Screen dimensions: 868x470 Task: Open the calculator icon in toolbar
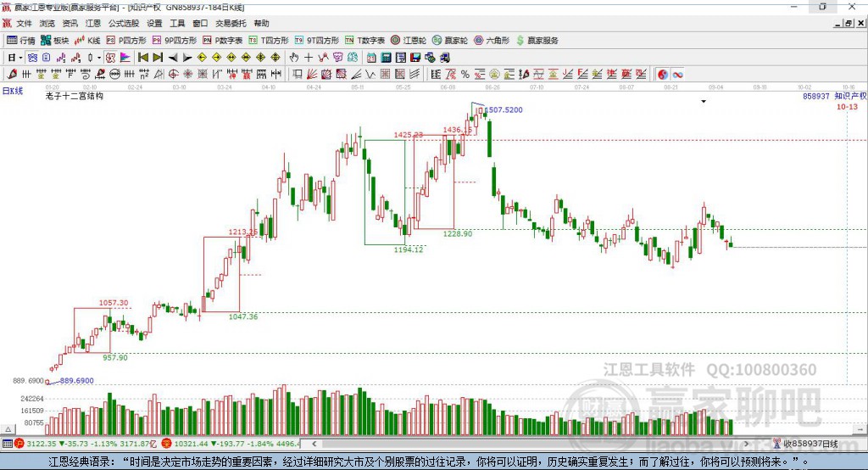[386, 58]
